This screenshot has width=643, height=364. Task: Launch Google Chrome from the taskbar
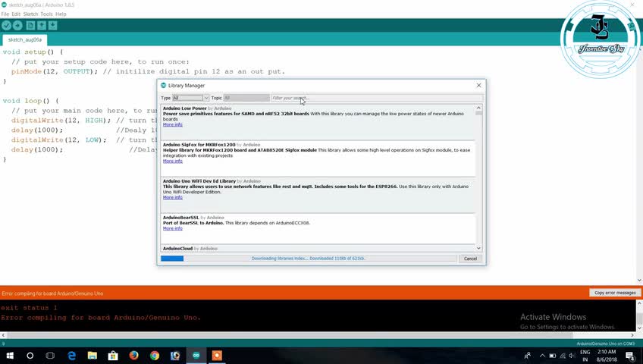pos(155,356)
